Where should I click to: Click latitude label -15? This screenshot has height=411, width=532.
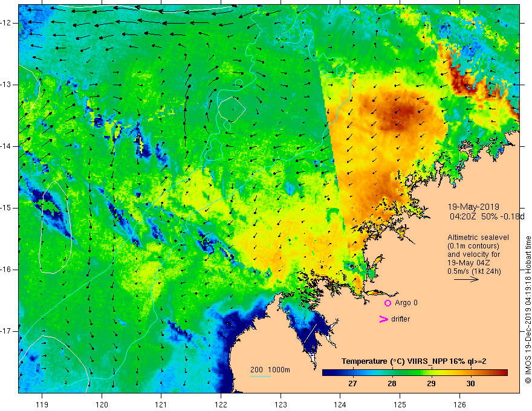(x=7, y=208)
